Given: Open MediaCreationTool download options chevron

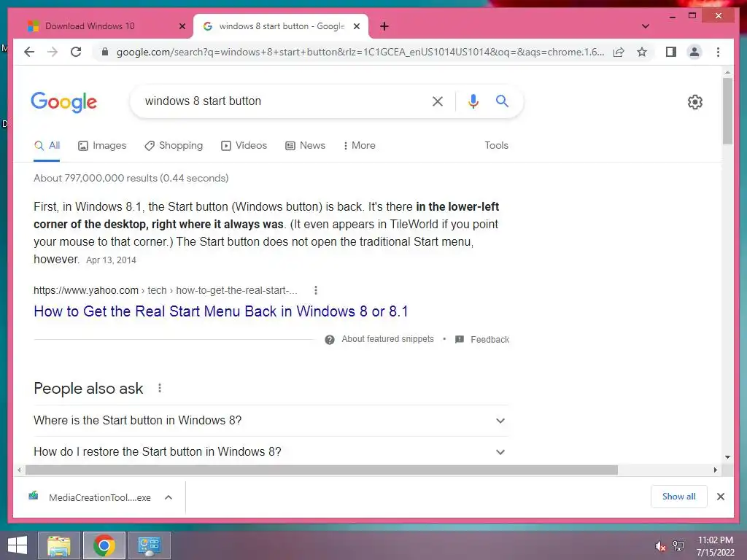Looking at the screenshot, I should pyautogui.click(x=169, y=497).
